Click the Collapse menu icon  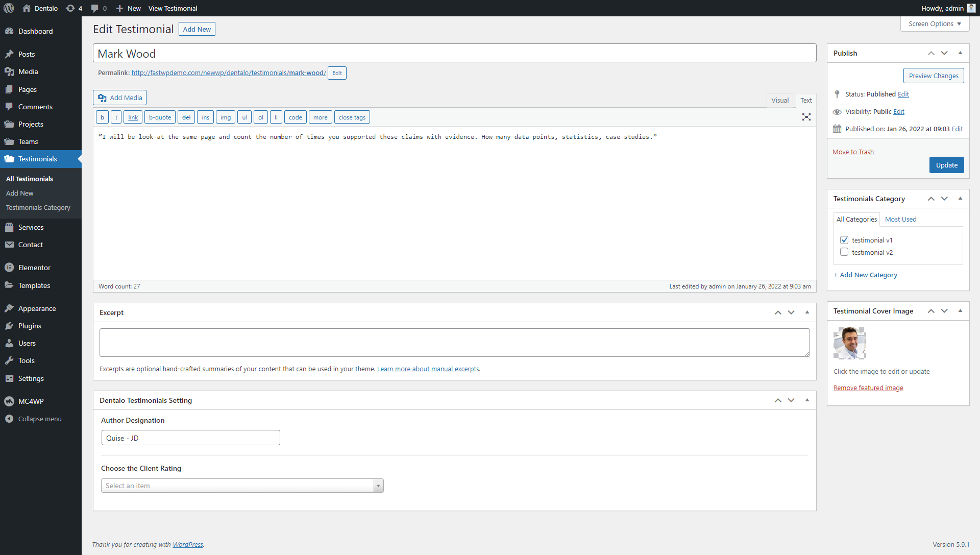point(9,419)
